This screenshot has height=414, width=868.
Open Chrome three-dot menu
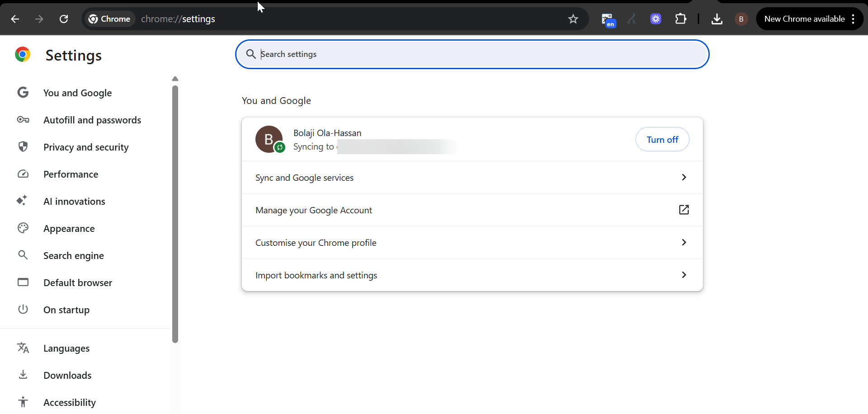pyautogui.click(x=853, y=19)
